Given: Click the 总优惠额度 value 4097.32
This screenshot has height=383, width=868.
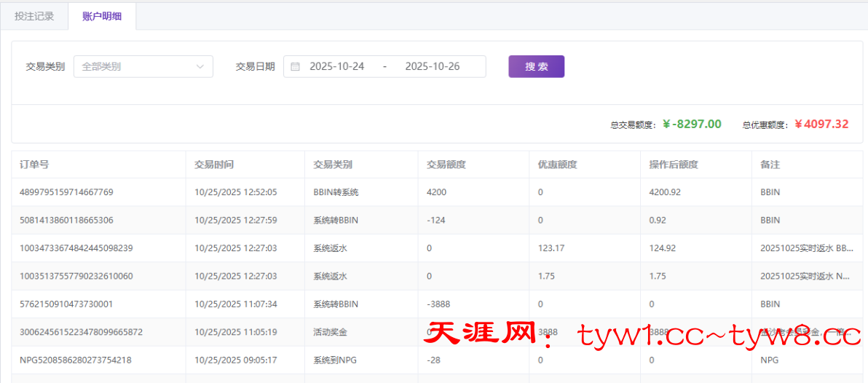Looking at the screenshot, I should click(821, 125).
